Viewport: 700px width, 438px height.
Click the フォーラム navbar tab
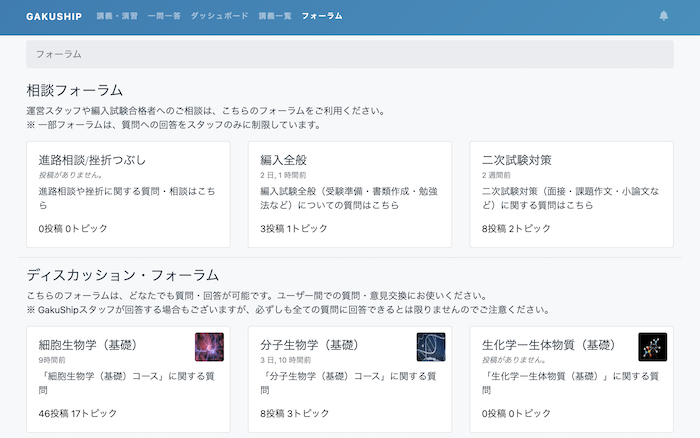(x=322, y=16)
